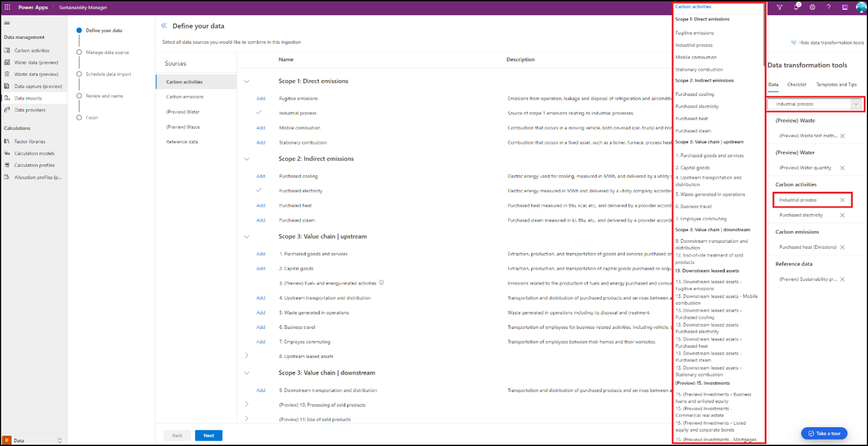The height and width of the screenshot is (446, 868).
Task: Select the Review and name step
Action: click(100, 96)
